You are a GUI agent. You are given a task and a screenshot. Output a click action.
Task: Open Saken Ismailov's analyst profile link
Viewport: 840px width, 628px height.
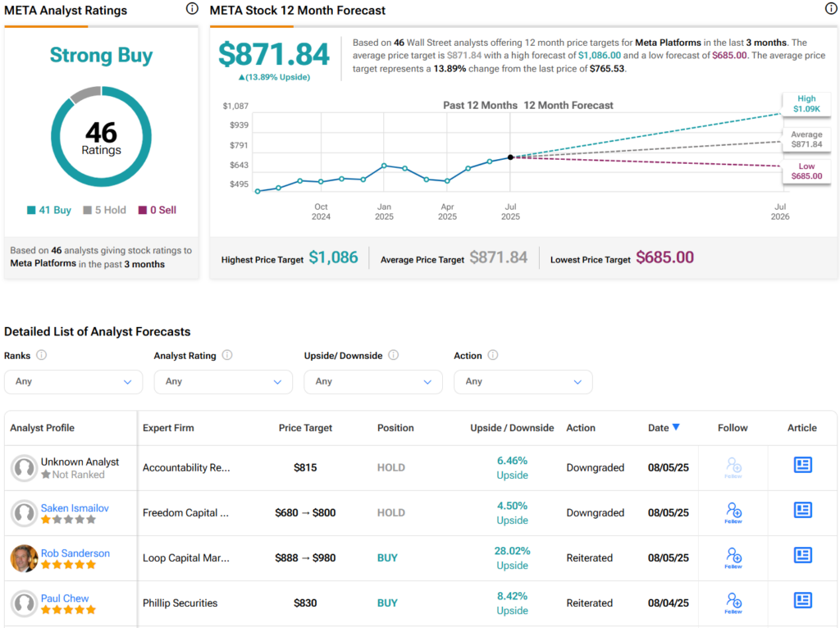[x=75, y=508]
